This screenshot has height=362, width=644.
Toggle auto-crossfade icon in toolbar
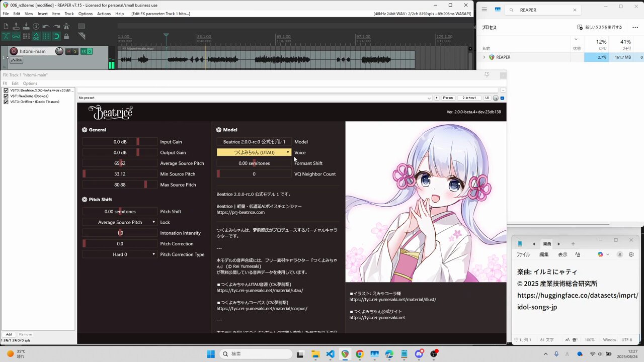pyautogui.click(x=6, y=36)
